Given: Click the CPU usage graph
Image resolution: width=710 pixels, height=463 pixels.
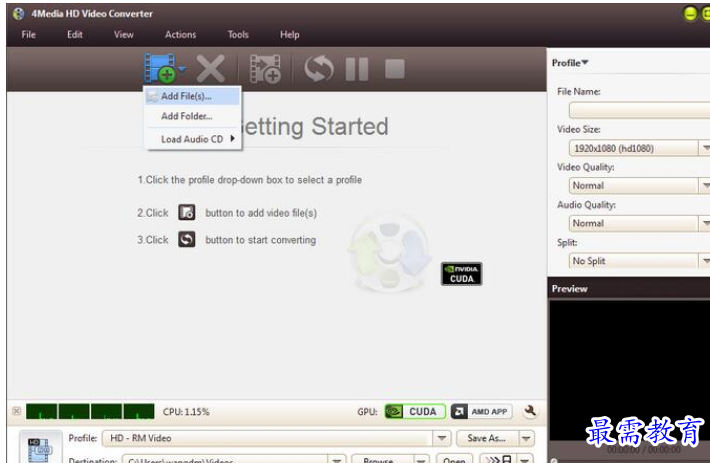Looking at the screenshot, I should tap(90, 411).
